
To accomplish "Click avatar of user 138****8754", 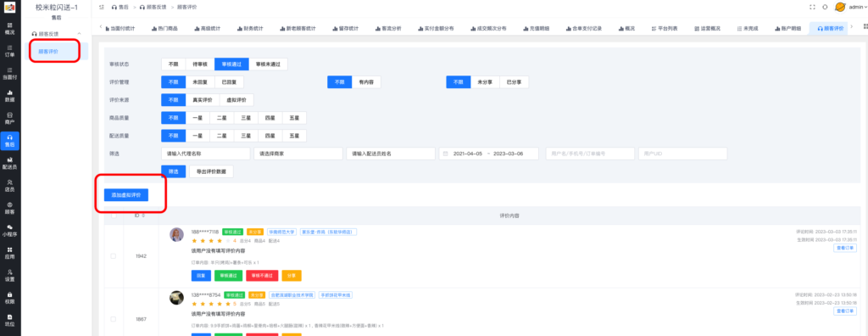I will pyautogui.click(x=176, y=298).
